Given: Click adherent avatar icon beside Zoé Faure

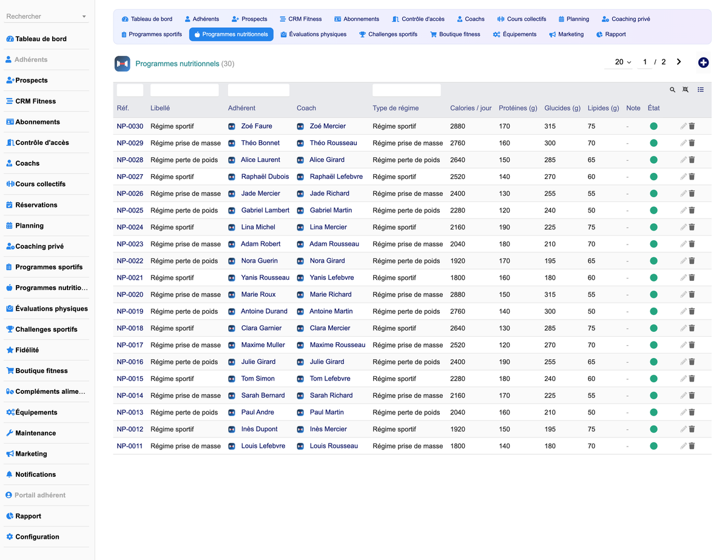Looking at the screenshot, I should 231,126.
